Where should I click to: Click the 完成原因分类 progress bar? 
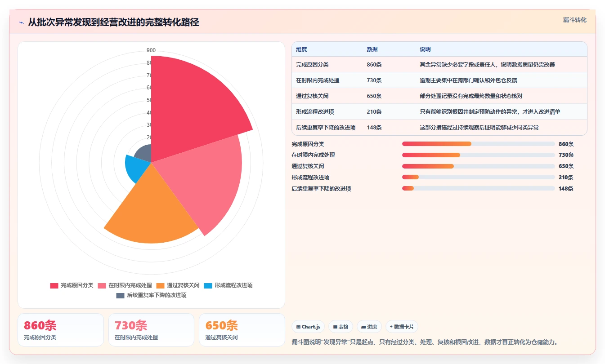(x=478, y=144)
